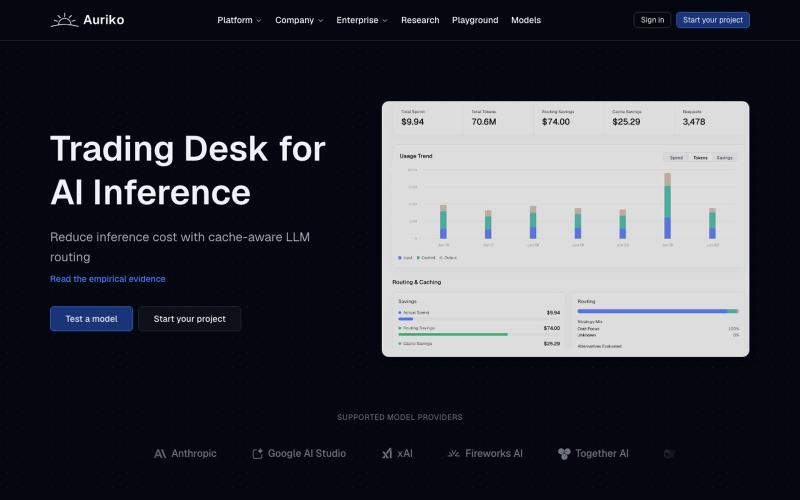Go to the Research page
800x500 pixels.
pos(420,20)
